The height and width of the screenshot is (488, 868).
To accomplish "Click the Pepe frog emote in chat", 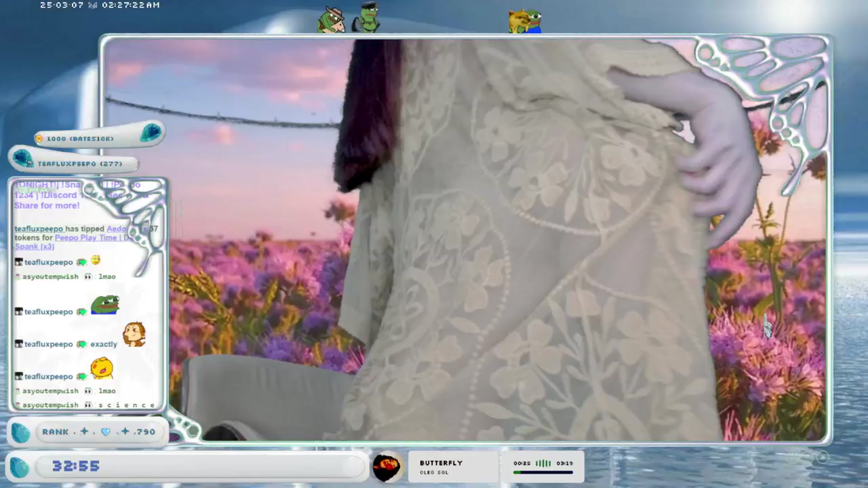I will point(105,305).
